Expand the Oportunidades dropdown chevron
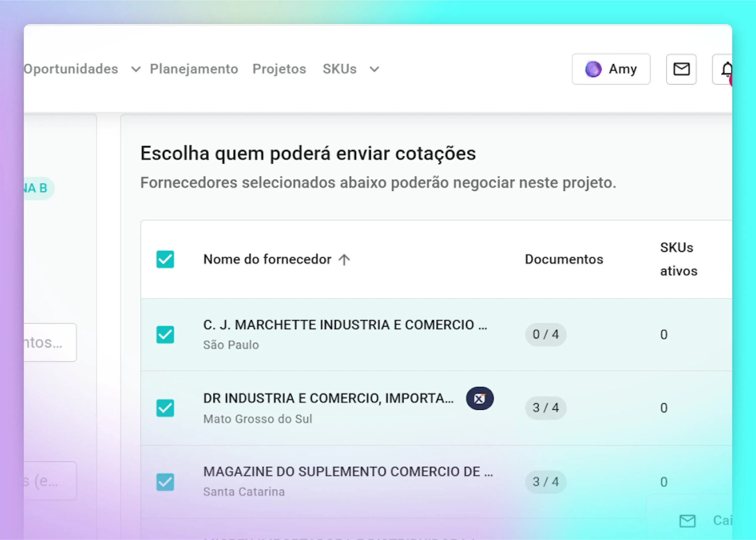Viewport: 756px width, 540px height. click(136, 70)
